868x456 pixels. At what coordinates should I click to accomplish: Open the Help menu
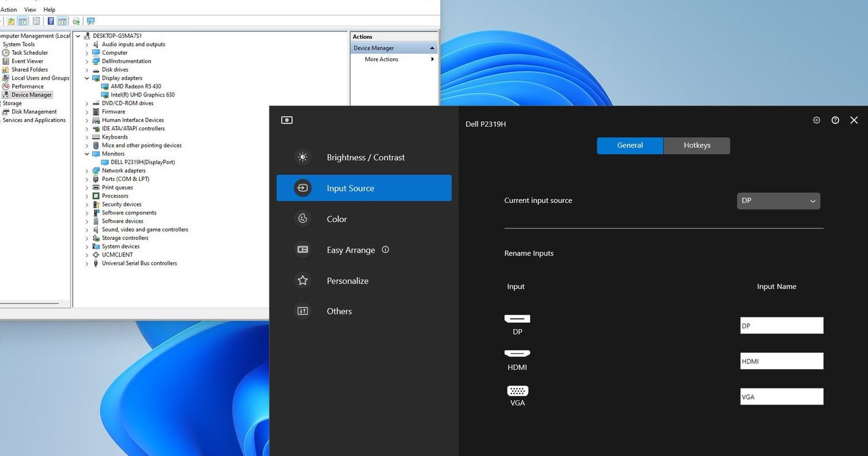(x=49, y=10)
